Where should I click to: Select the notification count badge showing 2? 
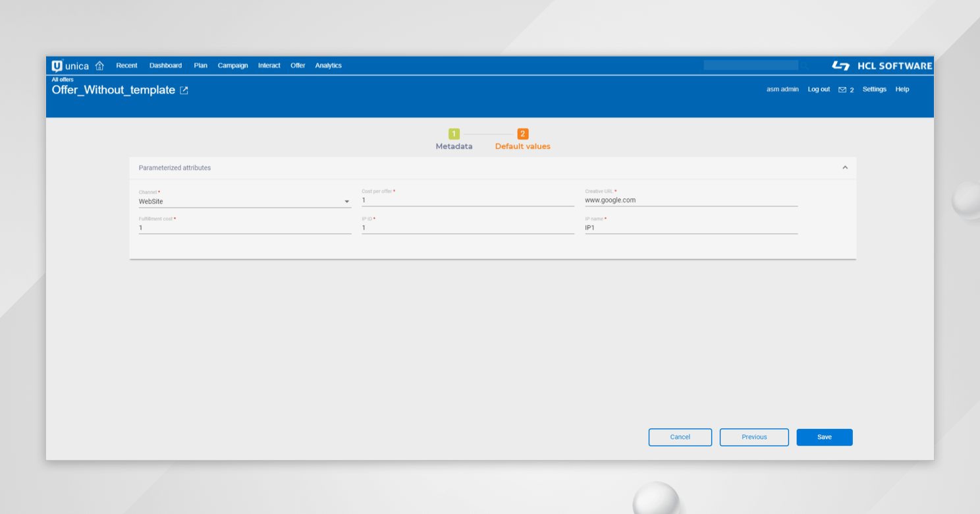(x=852, y=89)
